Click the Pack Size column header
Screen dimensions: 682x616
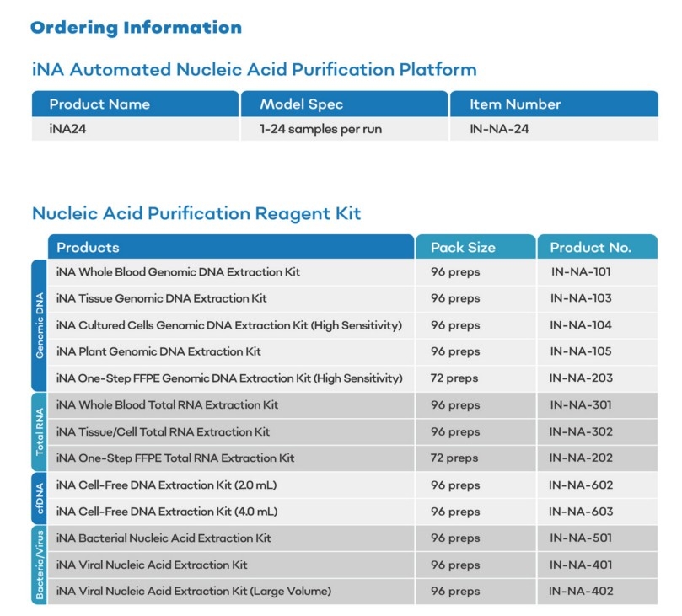click(x=463, y=247)
